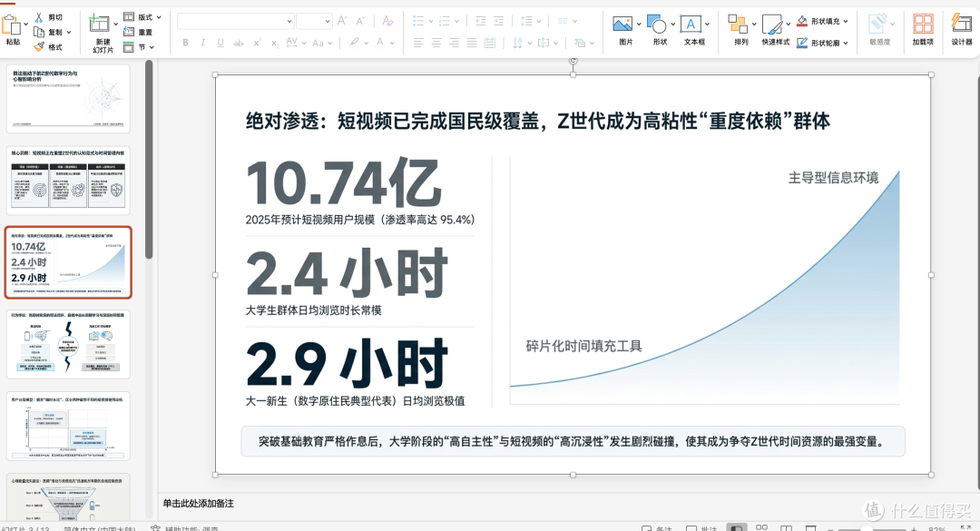The width and height of the screenshot is (980, 531).
Task: Open Quick Styles (快速样式) icon
Action: [772, 25]
